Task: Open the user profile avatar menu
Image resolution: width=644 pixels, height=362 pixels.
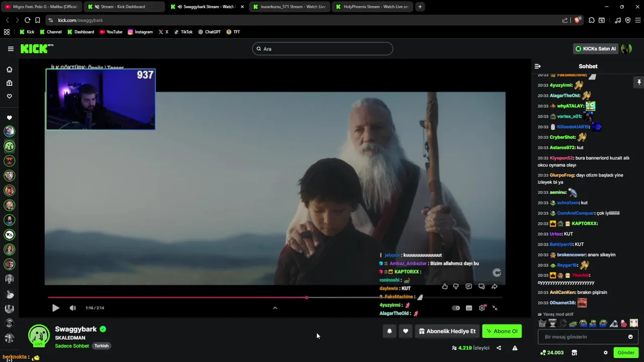Action: click(626, 49)
